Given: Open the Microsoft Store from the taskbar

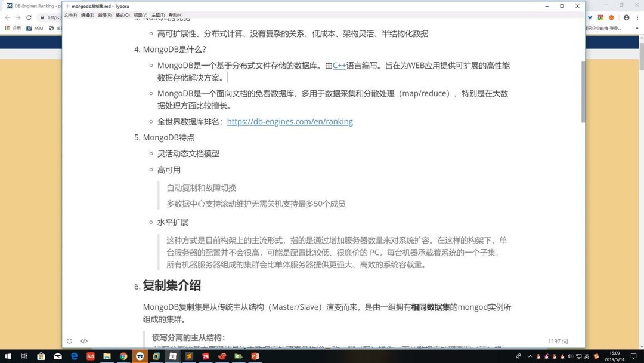Looking at the screenshot, I should pos(40,356).
